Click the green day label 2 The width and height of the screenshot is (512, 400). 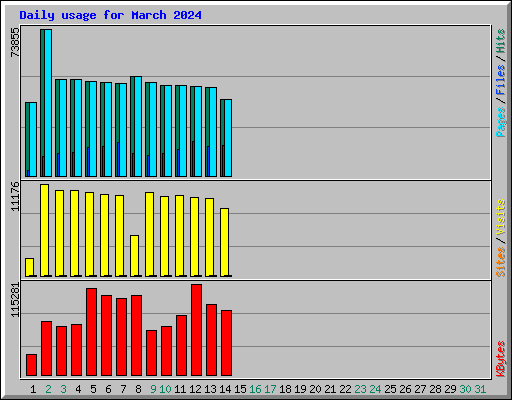pos(48,389)
